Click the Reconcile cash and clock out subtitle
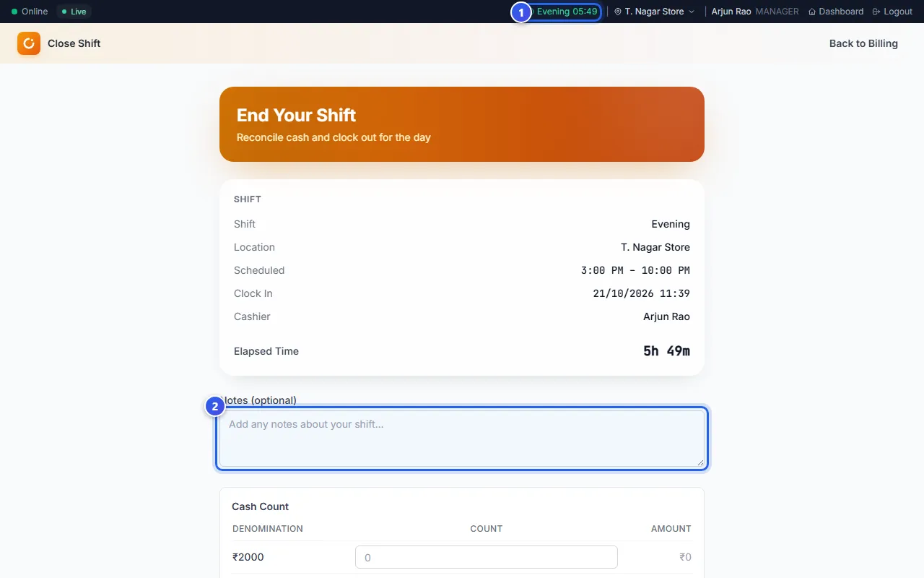 coord(334,137)
